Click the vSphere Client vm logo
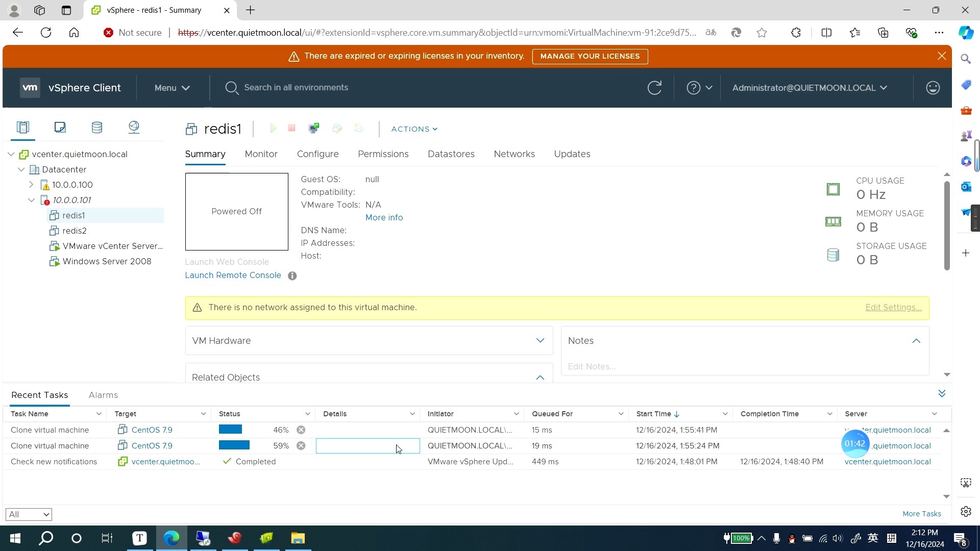 point(30,88)
